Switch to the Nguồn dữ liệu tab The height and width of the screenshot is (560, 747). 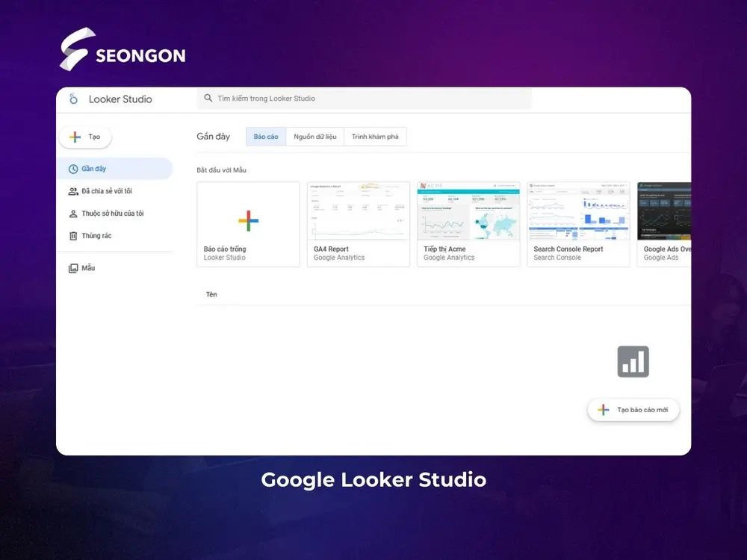click(315, 137)
